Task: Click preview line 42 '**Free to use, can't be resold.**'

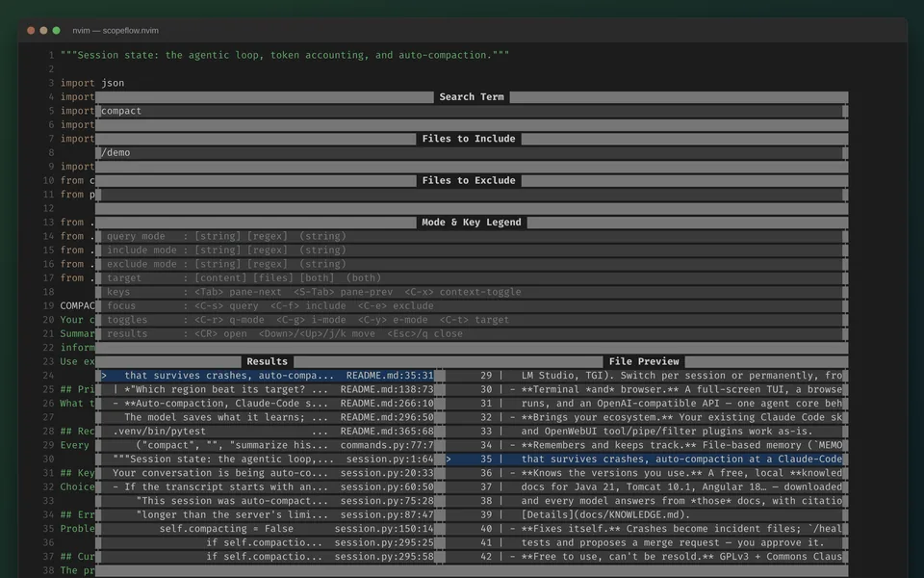Action: [x=644, y=557]
